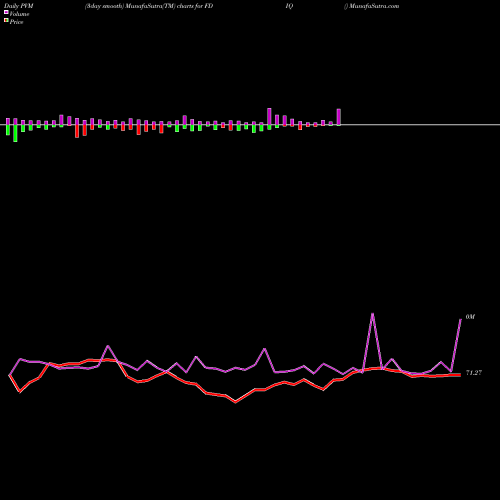
Task: Select the Volume legend label
Action: pyautogui.click(x=19, y=14)
